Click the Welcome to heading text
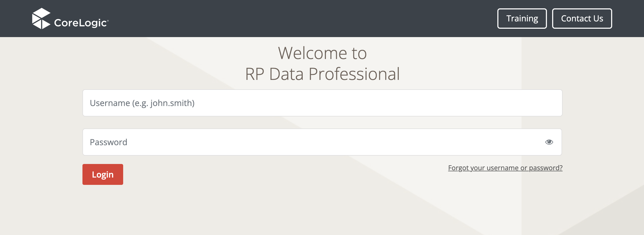 coord(322,53)
